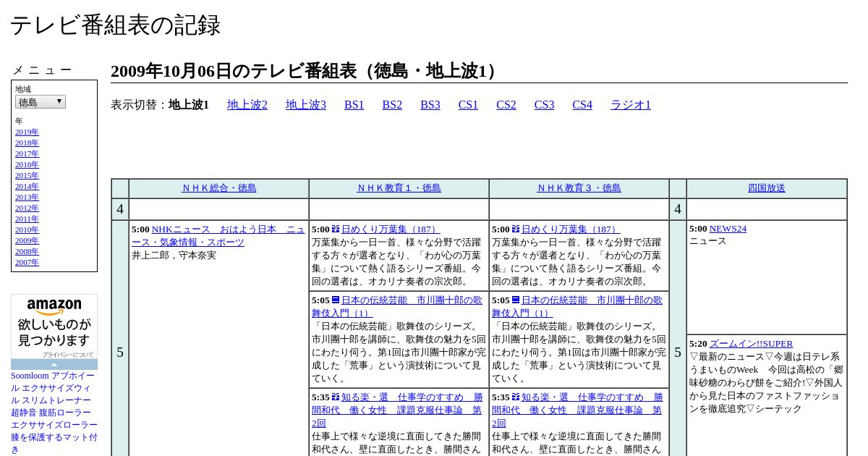Open the 2010年 archive link
This screenshot has width=868, height=456.
tap(27, 229)
